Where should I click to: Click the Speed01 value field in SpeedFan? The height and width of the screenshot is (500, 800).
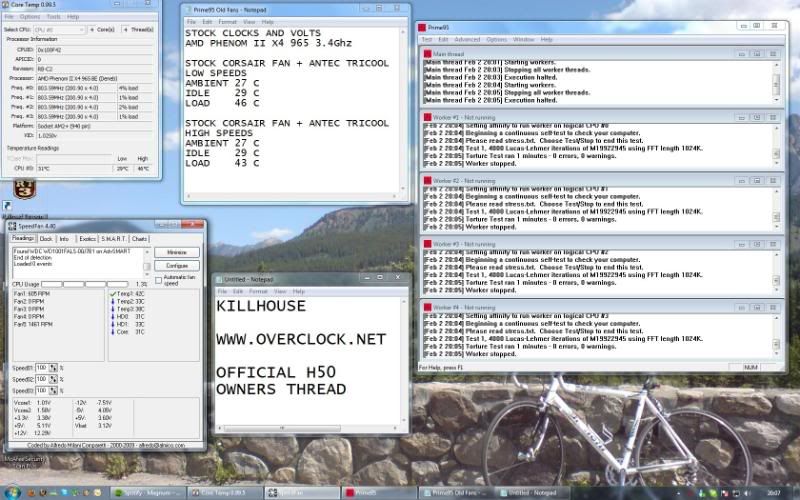pyautogui.click(x=41, y=368)
